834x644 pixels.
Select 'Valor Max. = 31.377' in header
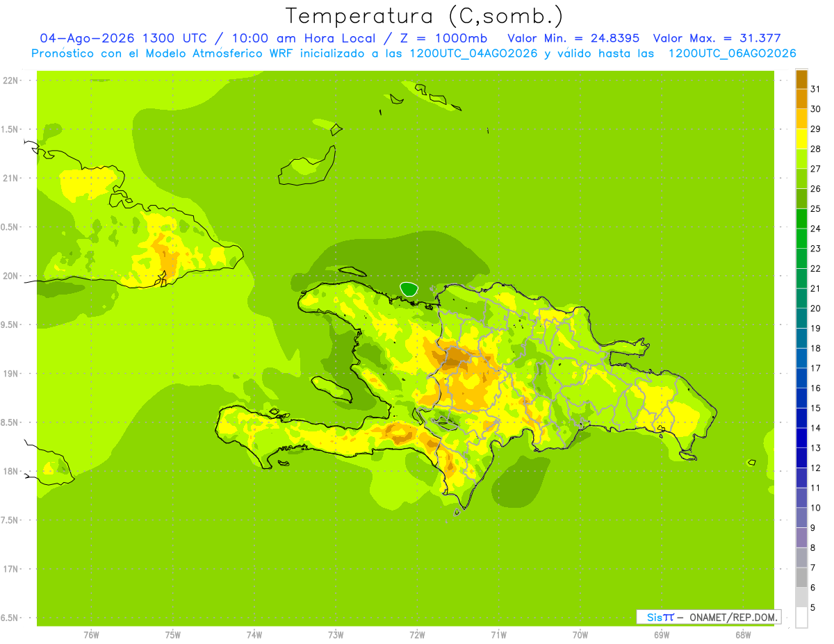[x=717, y=38]
